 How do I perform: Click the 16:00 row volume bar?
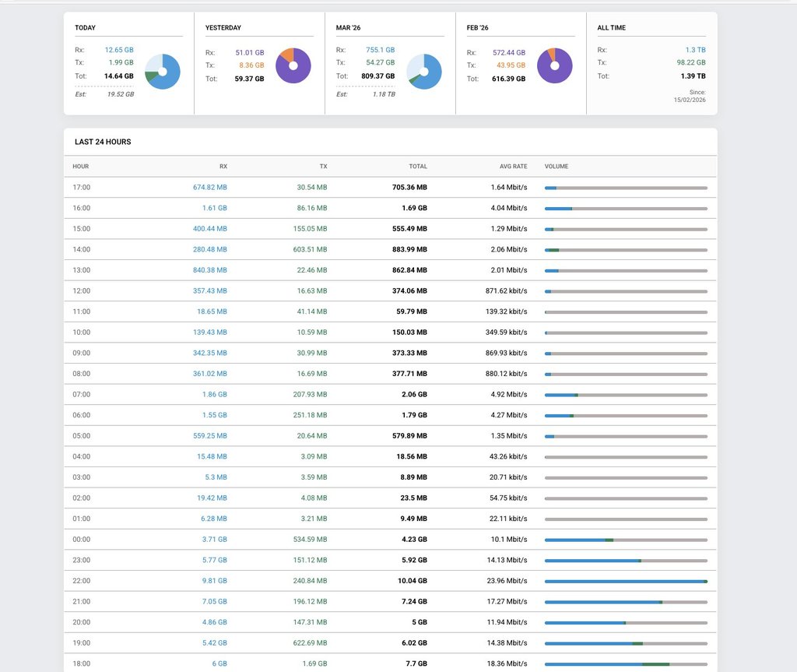point(626,209)
